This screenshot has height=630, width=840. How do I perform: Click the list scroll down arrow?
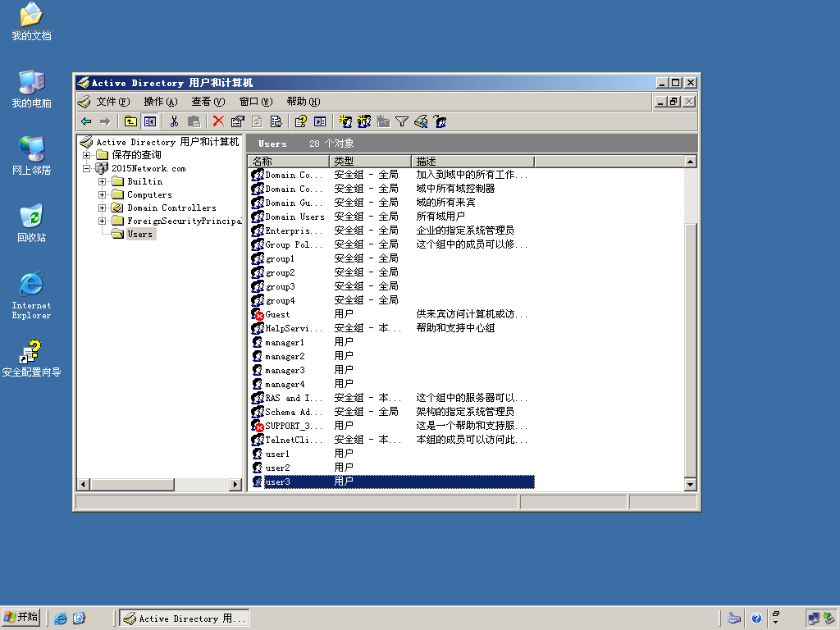coord(690,484)
